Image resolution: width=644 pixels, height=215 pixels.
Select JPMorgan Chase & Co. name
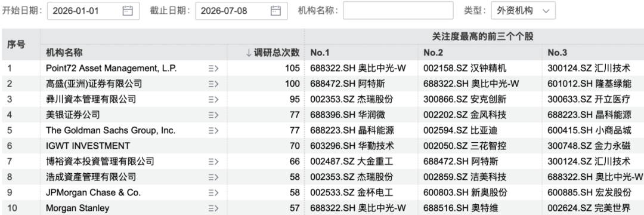pyautogui.click(x=93, y=192)
